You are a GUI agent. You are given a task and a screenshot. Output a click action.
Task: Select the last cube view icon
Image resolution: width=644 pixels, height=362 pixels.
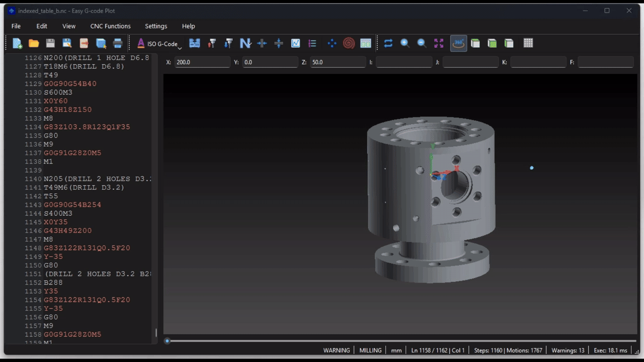509,43
